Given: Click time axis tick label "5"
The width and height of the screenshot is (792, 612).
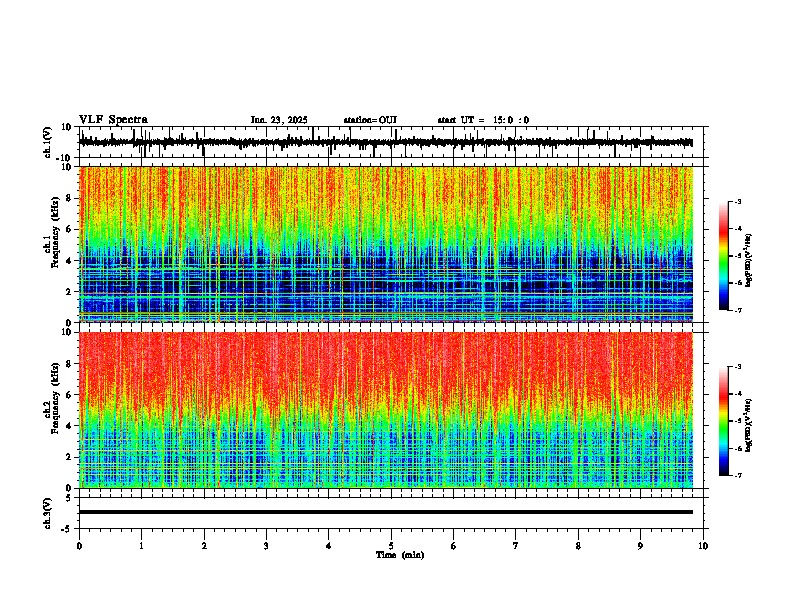Looking at the screenshot, I should tap(391, 546).
